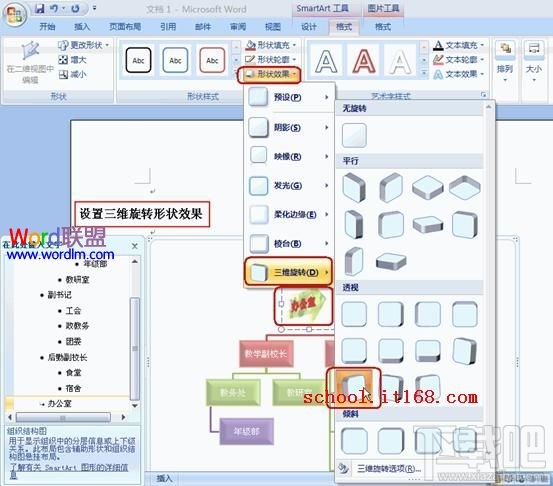Viewport: 553px width, 486px height.
Task: Click text pane horizontal scrollbar right arrow
Action: pyautogui.click(x=123, y=417)
